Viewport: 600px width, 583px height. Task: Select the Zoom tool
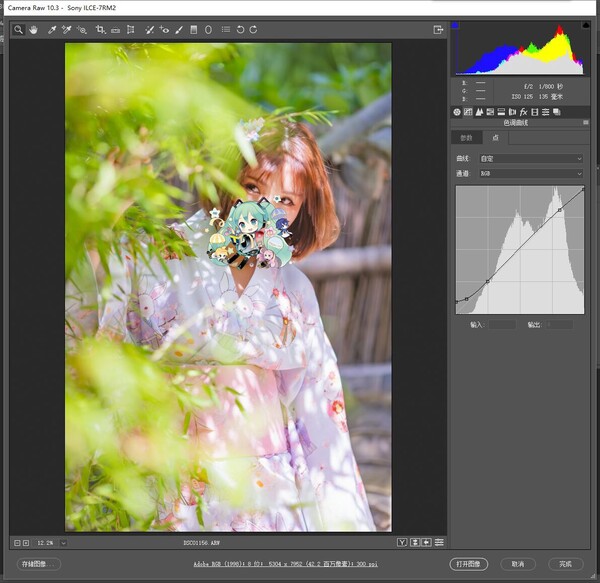coord(18,30)
